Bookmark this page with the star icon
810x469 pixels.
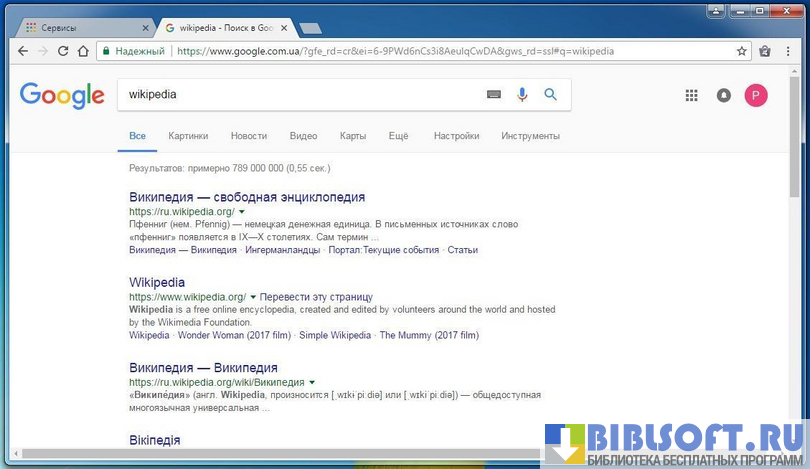[742, 51]
